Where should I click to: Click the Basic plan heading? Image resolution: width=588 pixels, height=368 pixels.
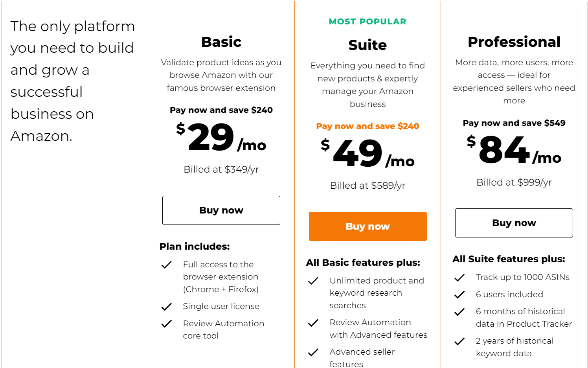pos(221,42)
